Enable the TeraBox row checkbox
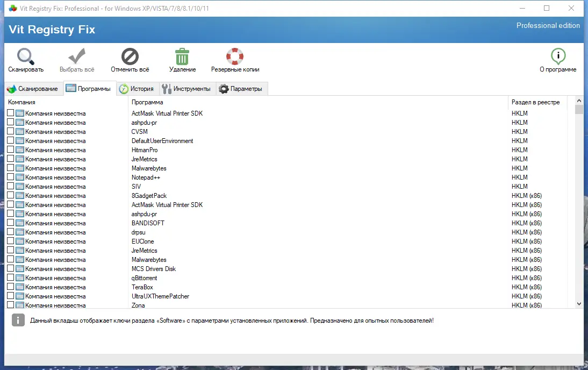Image resolution: width=588 pixels, height=370 pixels. (x=11, y=287)
